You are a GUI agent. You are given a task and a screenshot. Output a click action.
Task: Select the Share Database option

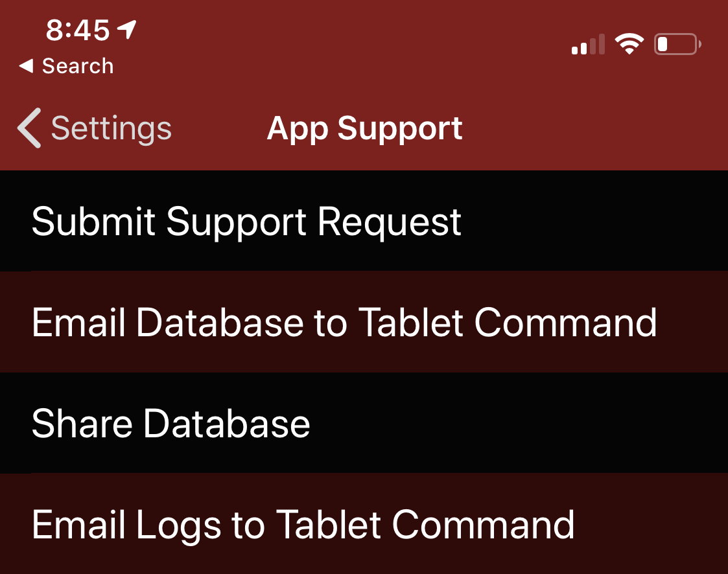point(170,423)
